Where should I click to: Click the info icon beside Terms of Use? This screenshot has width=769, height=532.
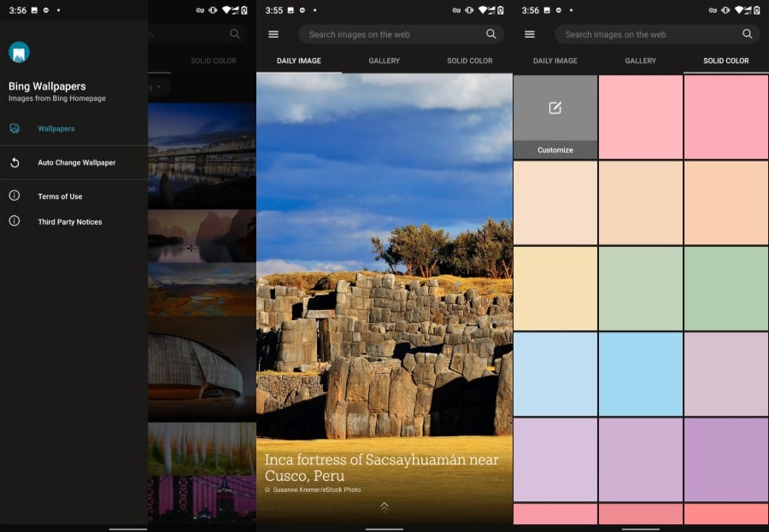pos(15,196)
